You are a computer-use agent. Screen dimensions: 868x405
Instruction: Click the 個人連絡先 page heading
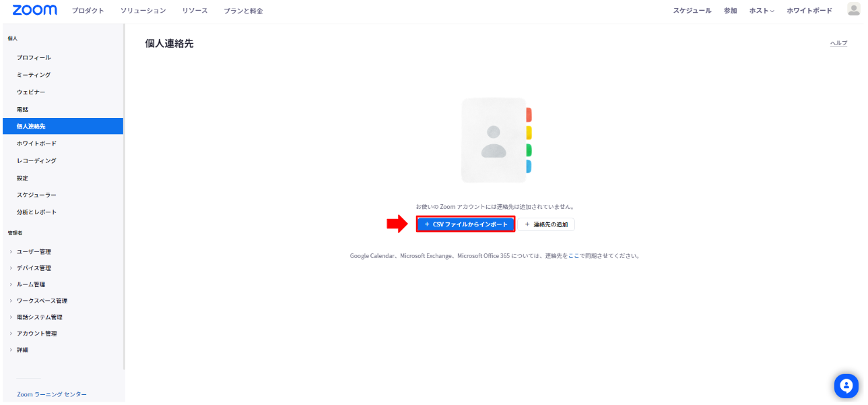(x=169, y=44)
